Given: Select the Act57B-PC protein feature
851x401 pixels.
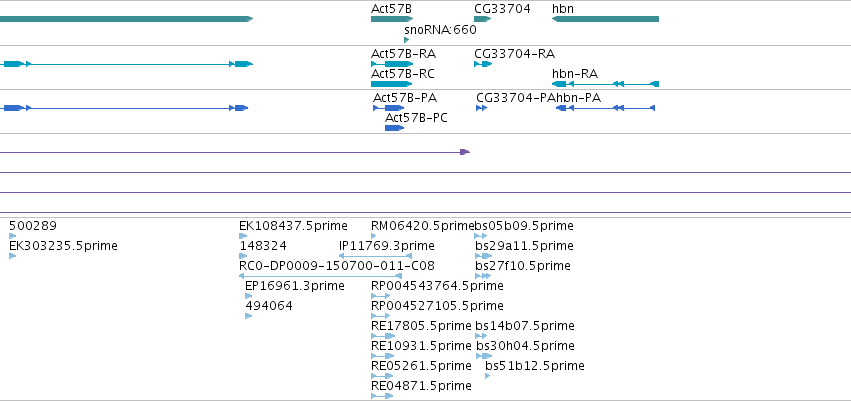Looking at the screenshot, I should tap(395, 128).
